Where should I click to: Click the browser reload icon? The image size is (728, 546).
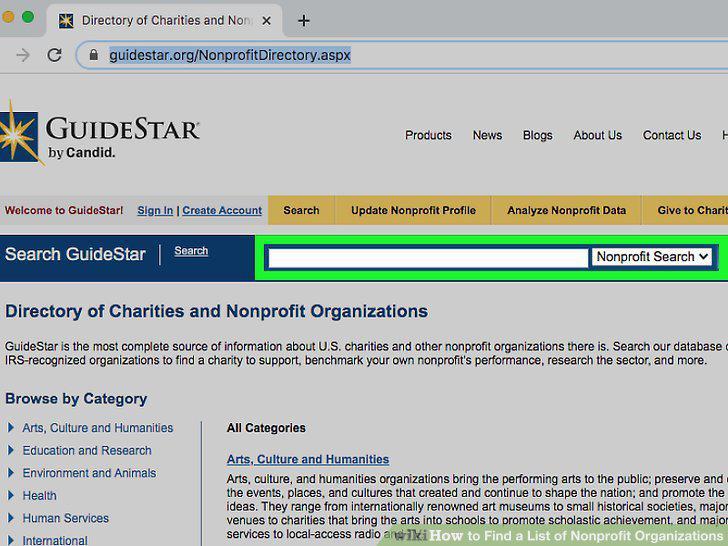[54, 55]
